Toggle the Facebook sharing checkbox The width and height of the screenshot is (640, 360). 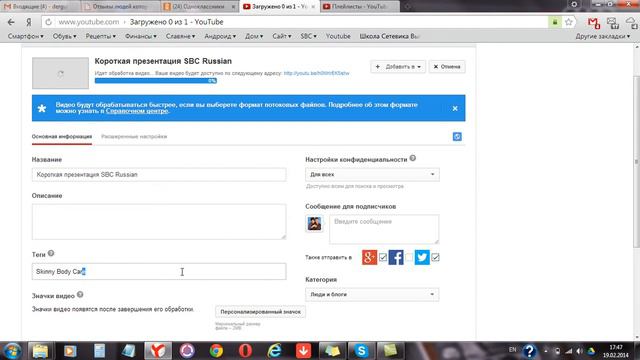tap(409, 257)
